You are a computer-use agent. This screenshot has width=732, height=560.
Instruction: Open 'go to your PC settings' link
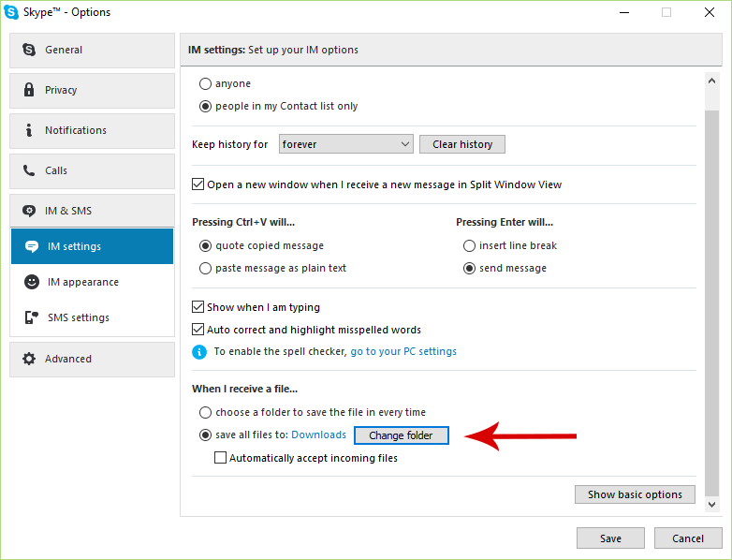click(x=403, y=352)
